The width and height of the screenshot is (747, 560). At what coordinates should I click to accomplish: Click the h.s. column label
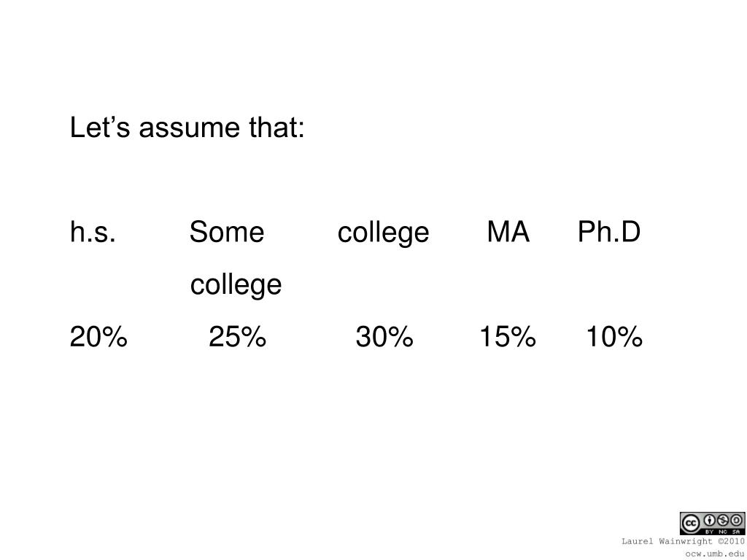(x=93, y=232)
